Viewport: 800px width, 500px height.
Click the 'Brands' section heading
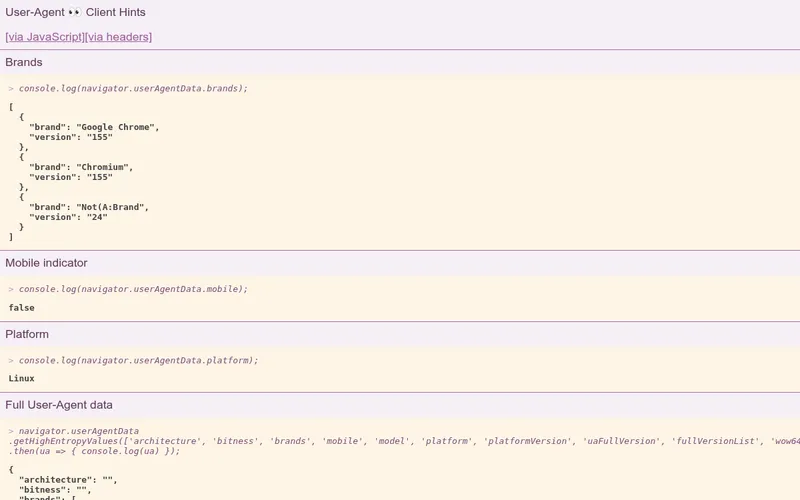tap(24, 62)
